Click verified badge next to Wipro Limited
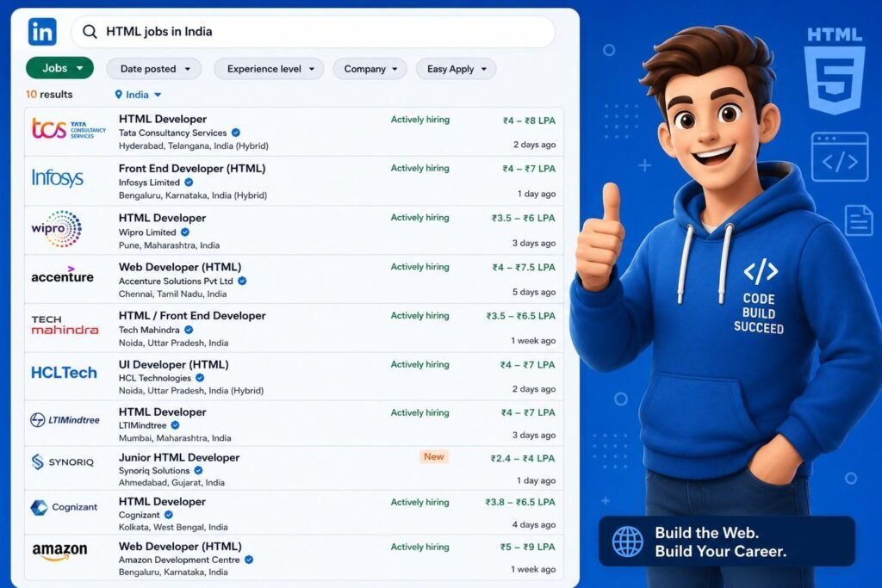Image resolution: width=882 pixels, height=588 pixels. [185, 232]
